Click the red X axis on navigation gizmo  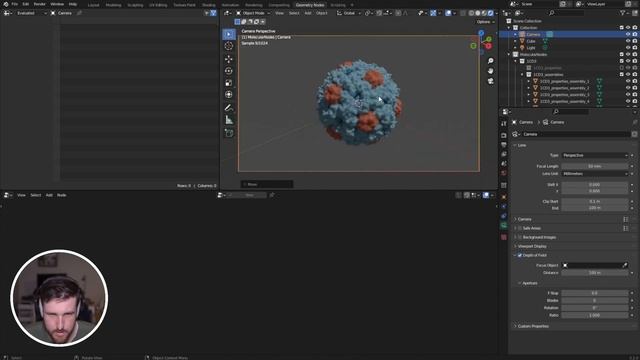[x=488, y=46]
